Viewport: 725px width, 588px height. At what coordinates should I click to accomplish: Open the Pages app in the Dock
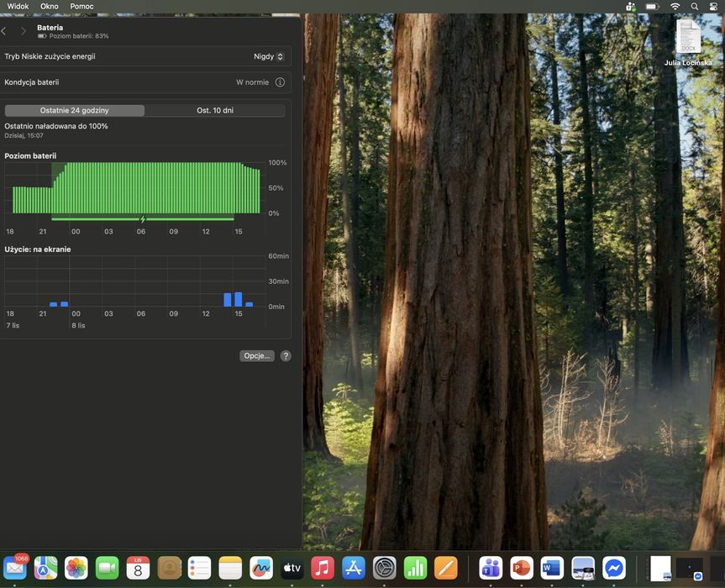pos(446,568)
